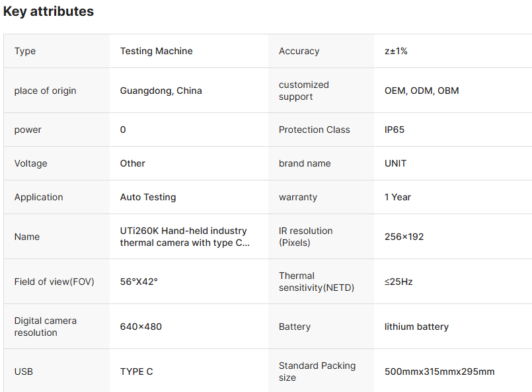This screenshot has width=532, height=392.
Task: Select the lithium battery value
Action: [x=416, y=327]
